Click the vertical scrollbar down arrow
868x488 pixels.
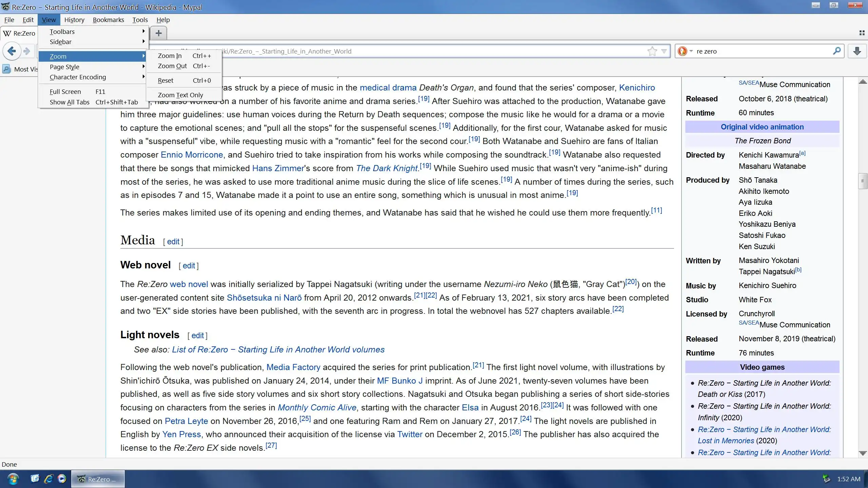pos(863,453)
